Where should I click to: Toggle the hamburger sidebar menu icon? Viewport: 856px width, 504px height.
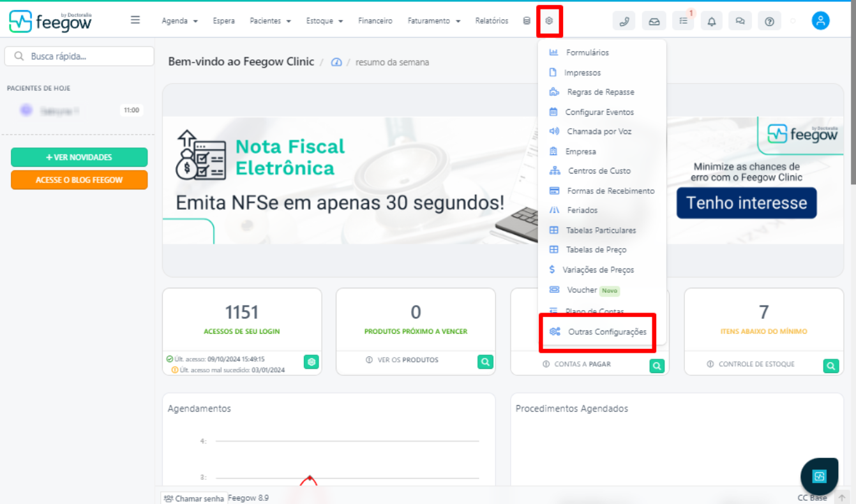(135, 20)
